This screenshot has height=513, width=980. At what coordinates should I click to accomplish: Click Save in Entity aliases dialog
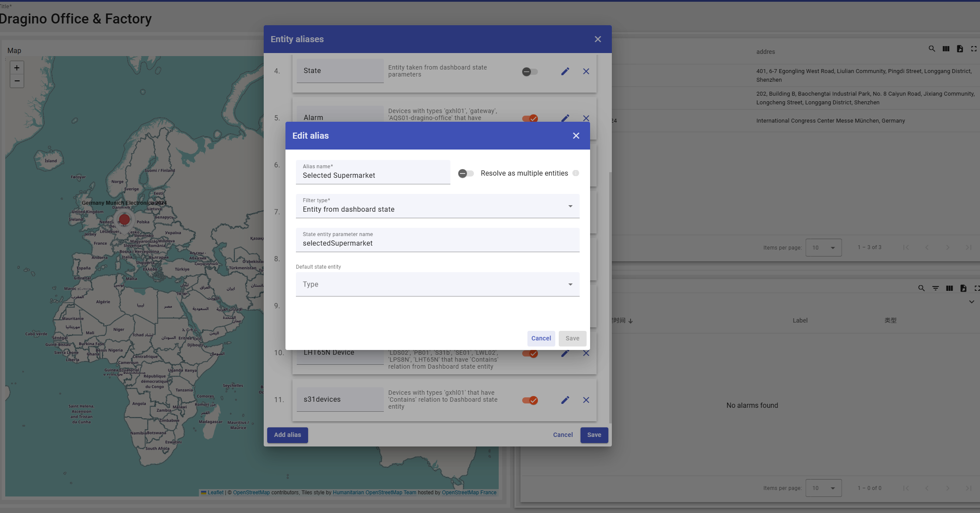pos(594,435)
